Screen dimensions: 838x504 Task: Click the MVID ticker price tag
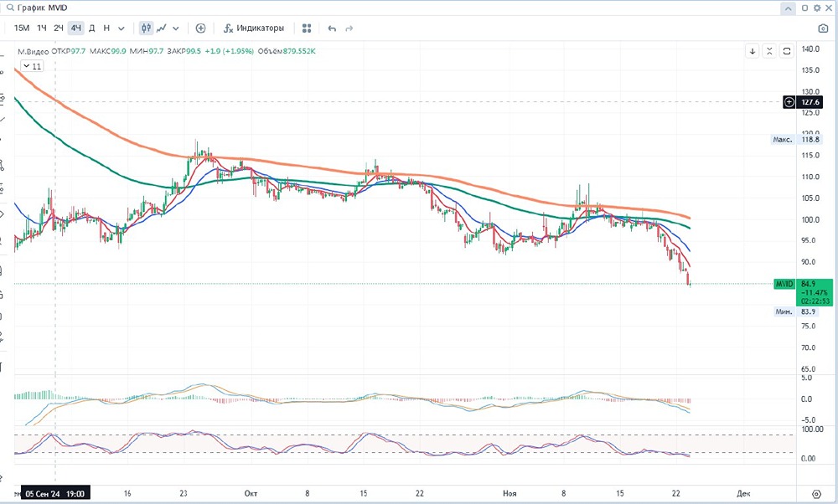(x=784, y=284)
